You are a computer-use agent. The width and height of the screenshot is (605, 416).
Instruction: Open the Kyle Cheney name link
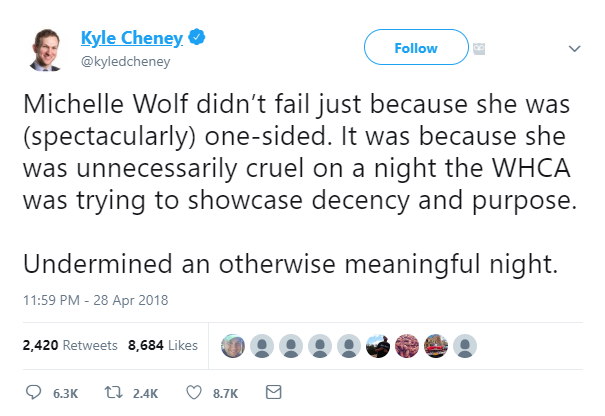[132, 38]
